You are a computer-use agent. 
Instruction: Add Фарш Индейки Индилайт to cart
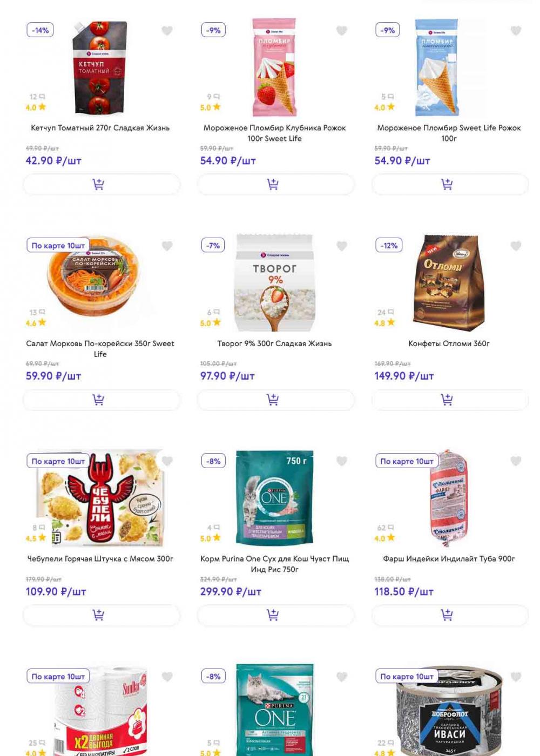tap(450, 615)
